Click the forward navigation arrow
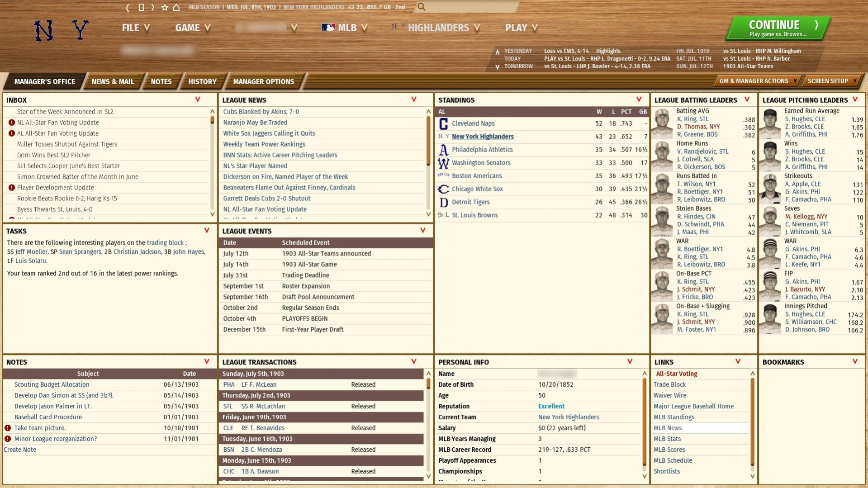 [x=153, y=7]
